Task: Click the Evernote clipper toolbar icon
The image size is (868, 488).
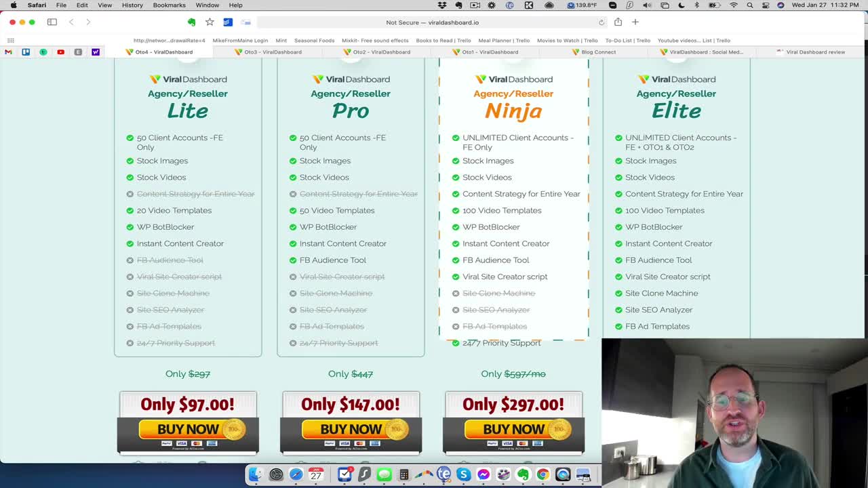Action: click(191, 22)
